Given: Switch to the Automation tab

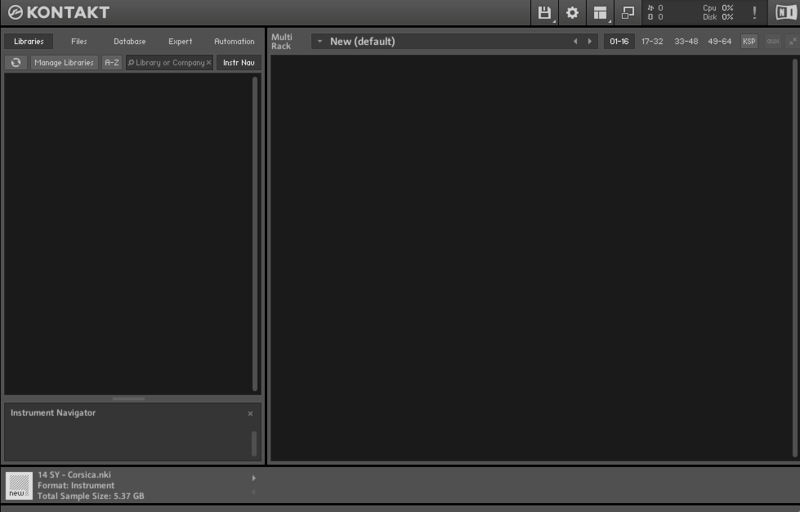Looking at the screenshot, I should tap(234, 41).
